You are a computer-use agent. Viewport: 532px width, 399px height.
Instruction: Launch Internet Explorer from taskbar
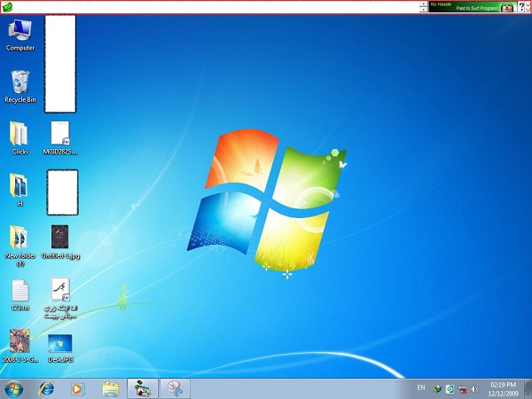[46, 388]
